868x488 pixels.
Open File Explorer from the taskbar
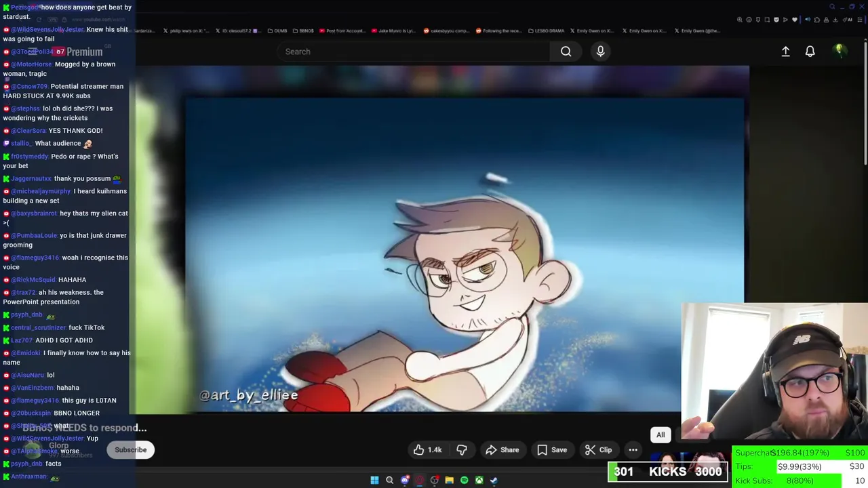pos(449,481)
